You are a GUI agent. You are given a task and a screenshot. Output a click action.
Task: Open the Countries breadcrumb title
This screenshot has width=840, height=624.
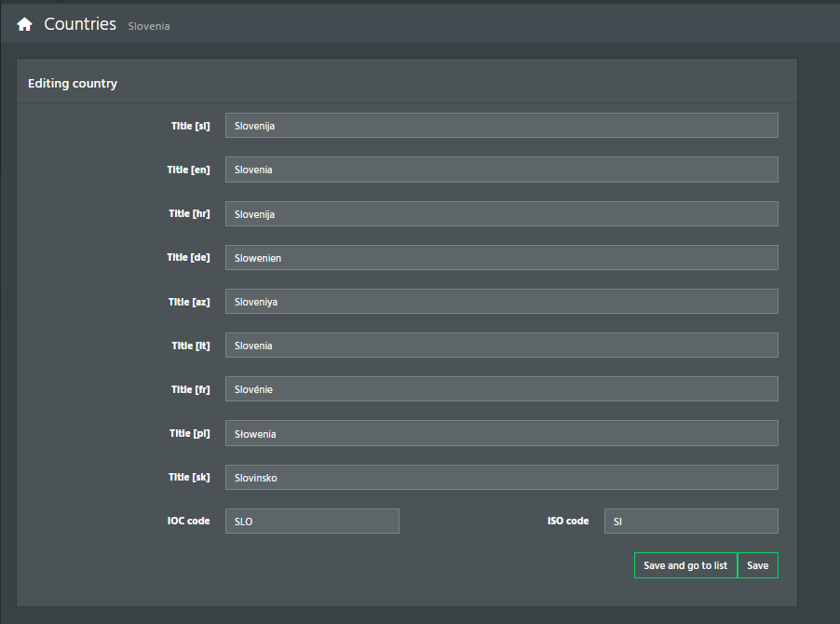[x=80, y=24]
